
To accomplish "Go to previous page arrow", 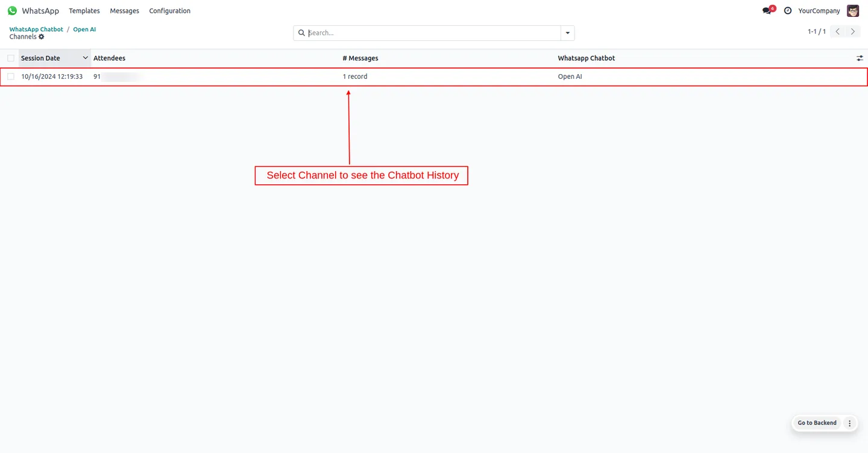I will [838, 31].
